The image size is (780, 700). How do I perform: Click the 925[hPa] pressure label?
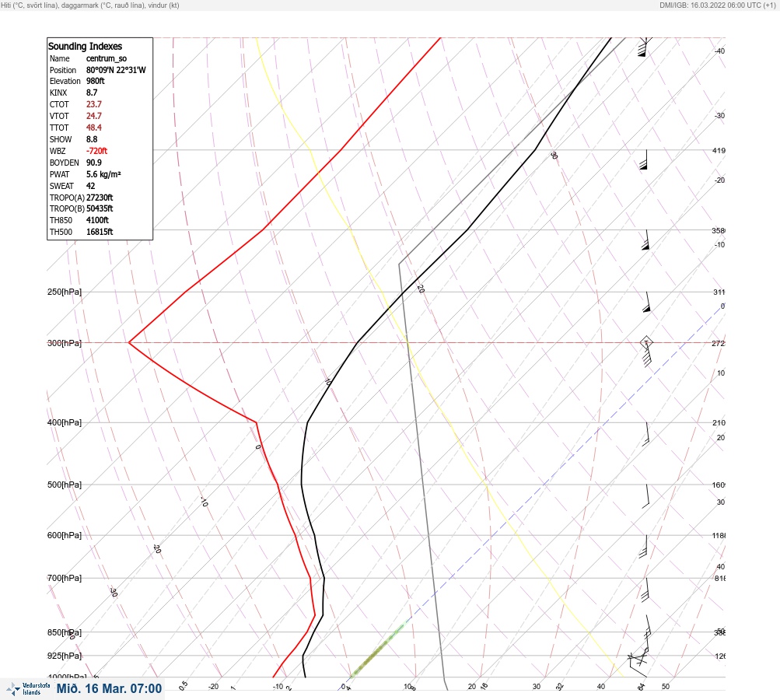point(65,656)
